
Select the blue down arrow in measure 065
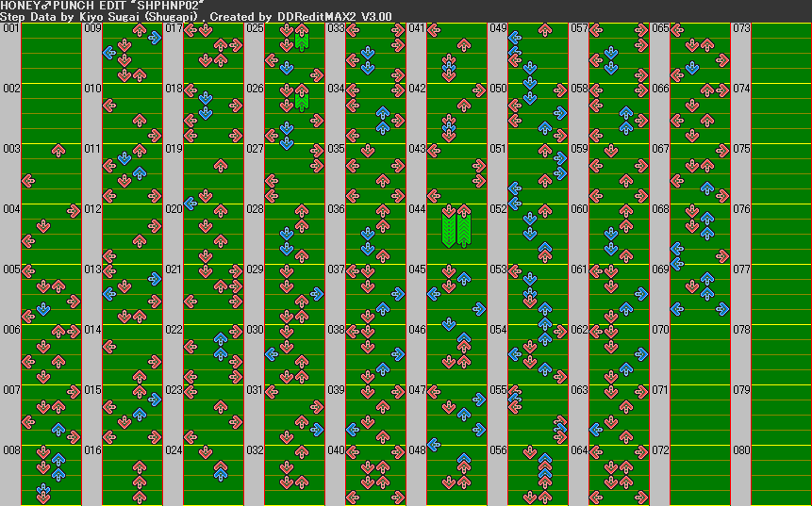[692, 68]
